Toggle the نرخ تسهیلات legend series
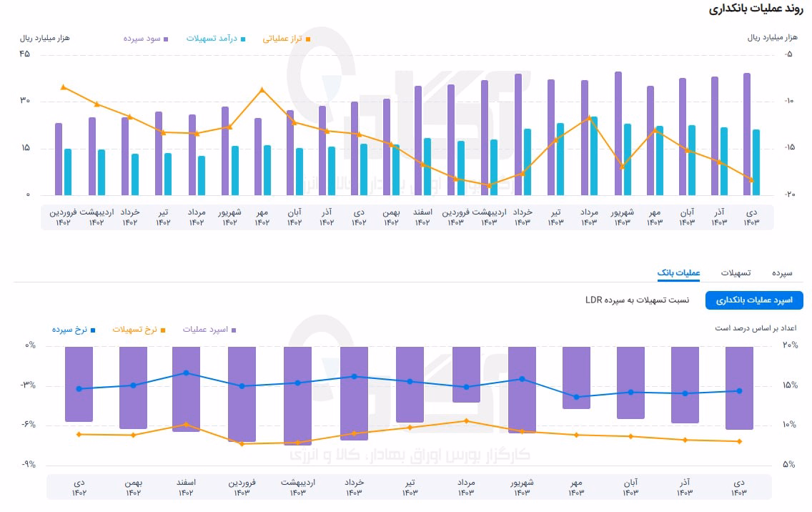 tap(139, 330)
